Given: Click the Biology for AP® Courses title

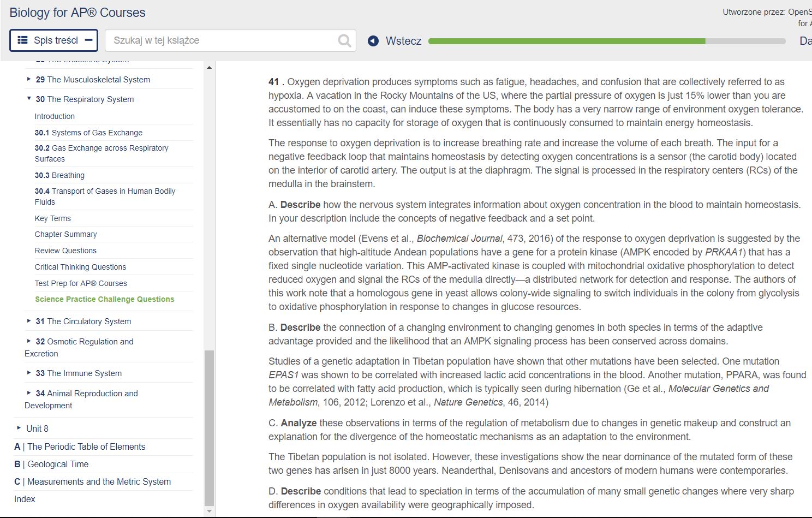Looking at the screenshot, I should [x=77, y=13].
